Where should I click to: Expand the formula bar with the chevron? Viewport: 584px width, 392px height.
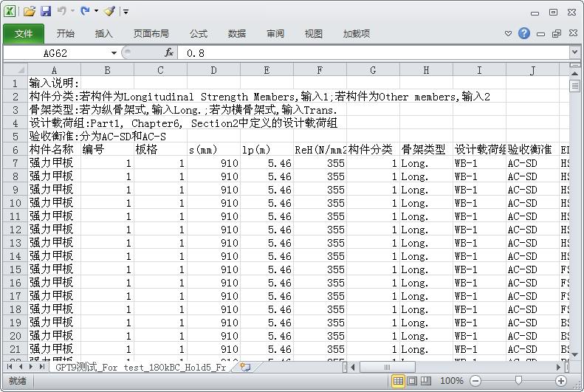[x=574, y=53]
